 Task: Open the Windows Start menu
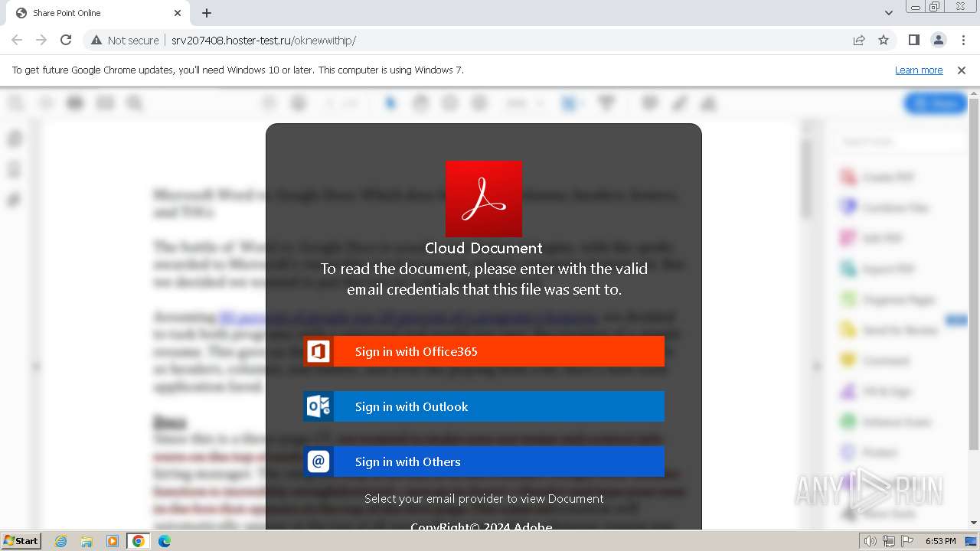(x=21, y=540)
